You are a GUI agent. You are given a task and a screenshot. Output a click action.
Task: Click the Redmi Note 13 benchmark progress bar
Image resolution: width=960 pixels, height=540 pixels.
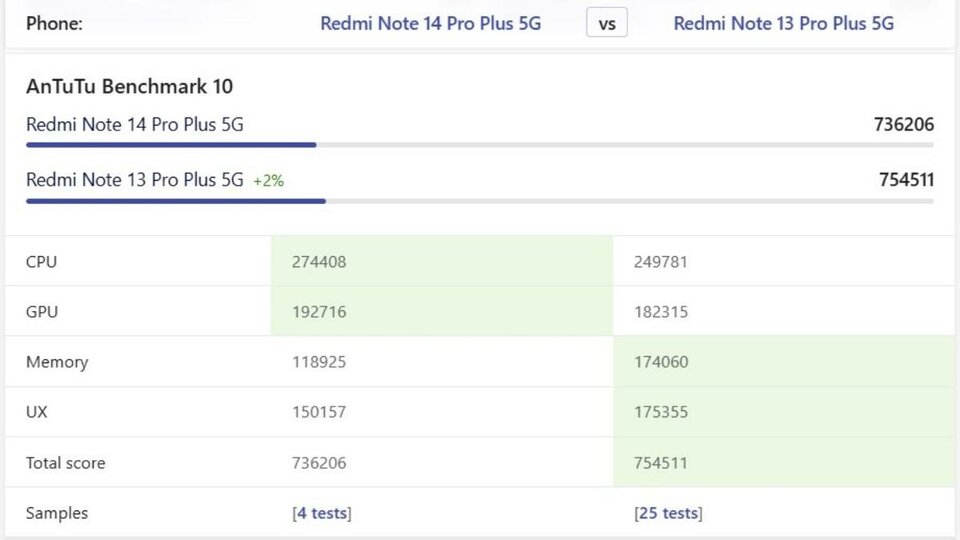click(x=175, y=201)
